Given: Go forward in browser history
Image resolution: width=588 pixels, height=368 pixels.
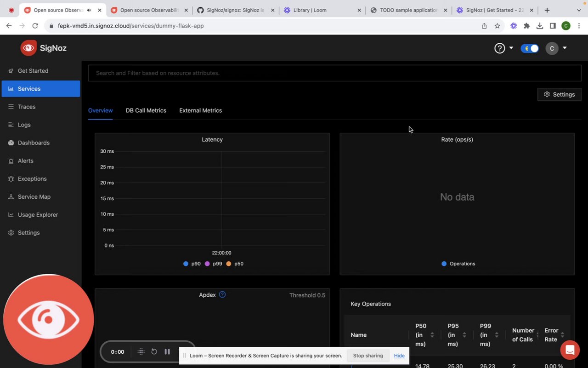Looking at the screenshot, I should point(22,26).
